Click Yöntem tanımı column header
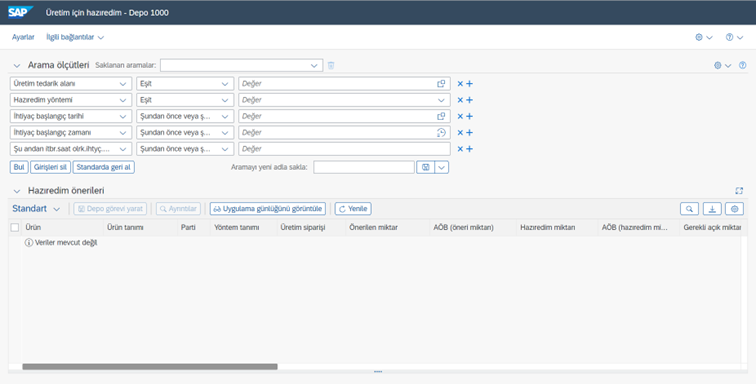756x384 pixels. 243,227
